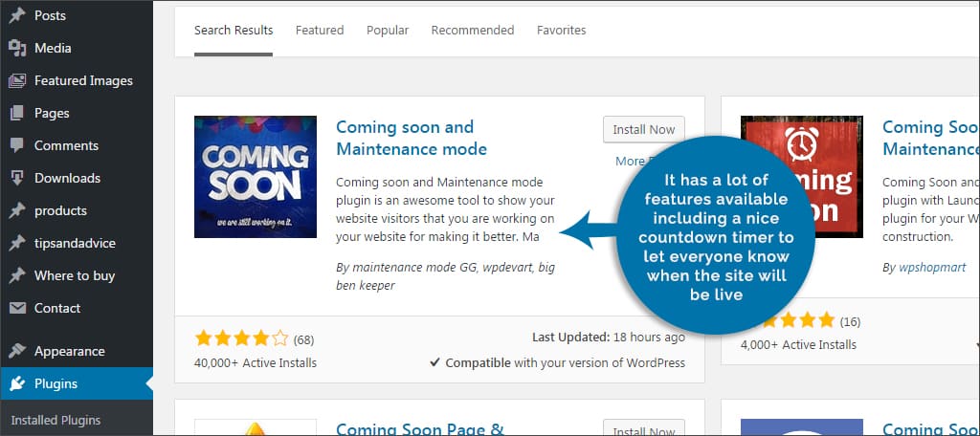The height and width of the screenshot is (436, 980).
Task: Click the Downloads icon
Action: [17, 178]
